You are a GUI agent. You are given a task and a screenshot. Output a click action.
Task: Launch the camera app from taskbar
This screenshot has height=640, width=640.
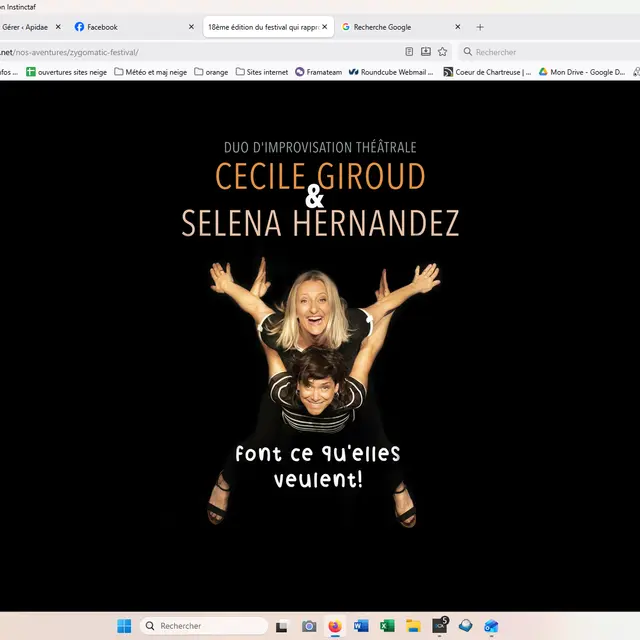(309, 626)
